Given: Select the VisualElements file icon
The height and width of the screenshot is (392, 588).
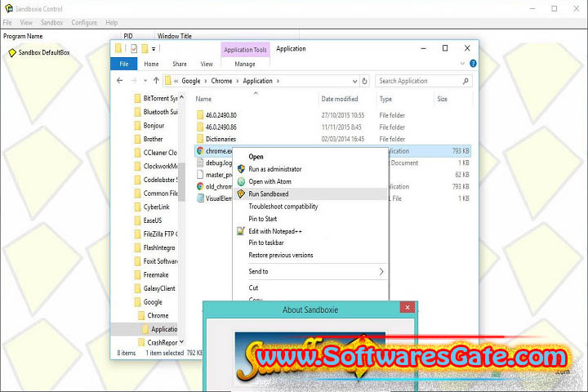Looking at the screenshot, I should tap(200, 198).
